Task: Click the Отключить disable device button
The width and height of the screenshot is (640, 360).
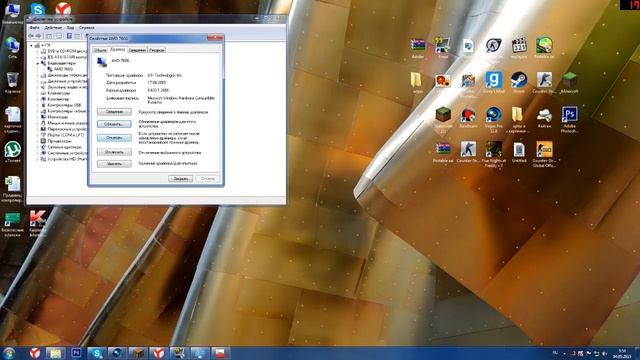Action: [x=114, y=152]
